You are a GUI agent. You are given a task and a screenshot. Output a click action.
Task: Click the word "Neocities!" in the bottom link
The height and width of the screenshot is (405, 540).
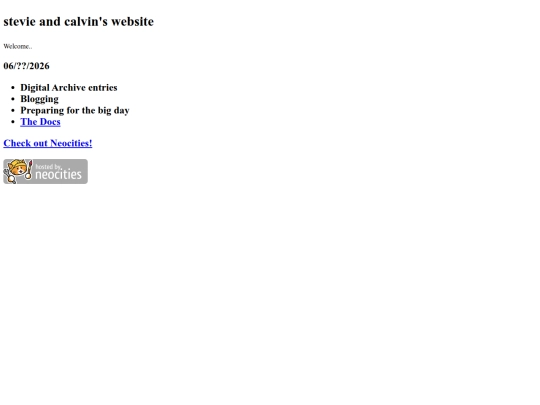pos(71,143)
